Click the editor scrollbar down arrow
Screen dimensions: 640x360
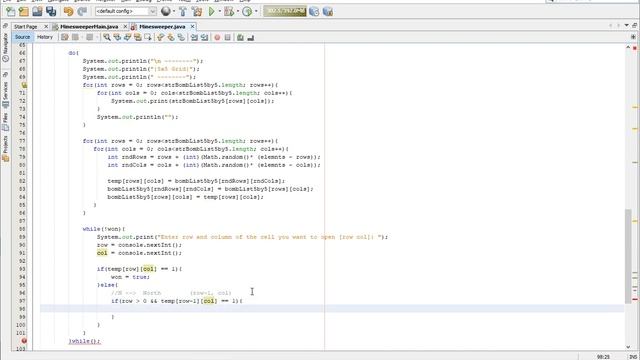tap(628, 347)
